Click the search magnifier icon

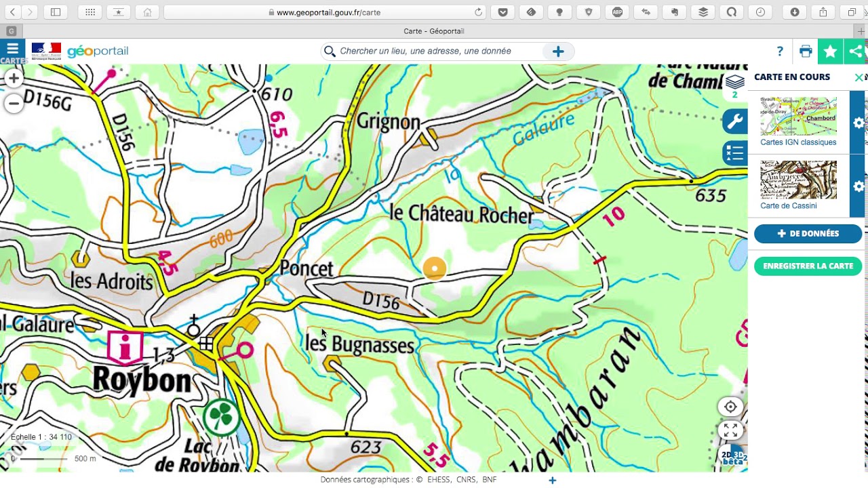(330, 52)
